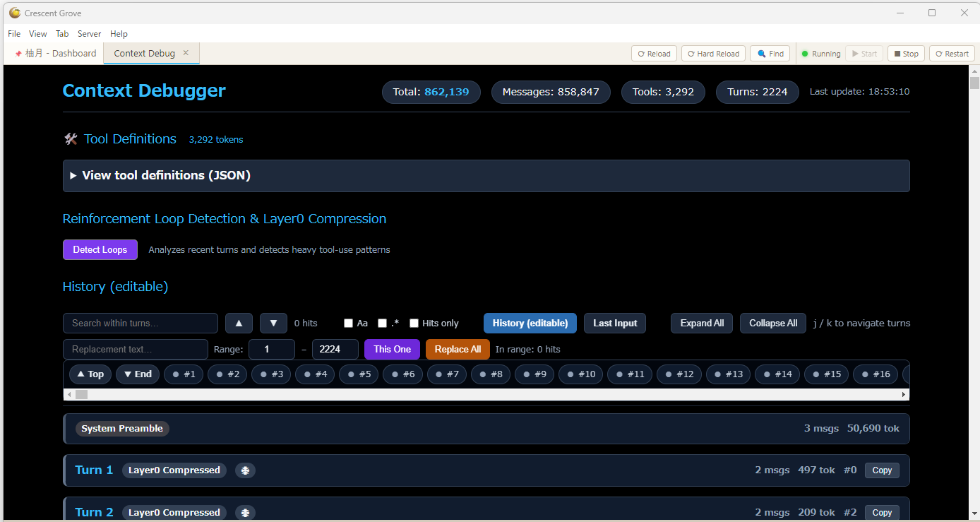980x522 pixels.
Task: Go to previous search hit arrow
Action: point(239,323)
